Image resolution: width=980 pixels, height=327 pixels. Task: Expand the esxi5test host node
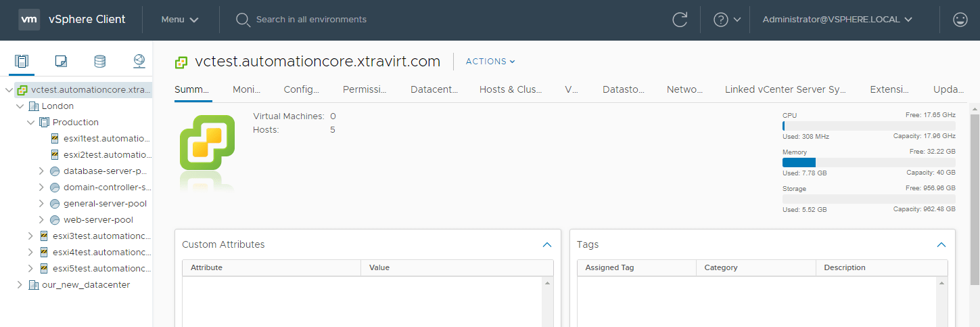[30, 269]
